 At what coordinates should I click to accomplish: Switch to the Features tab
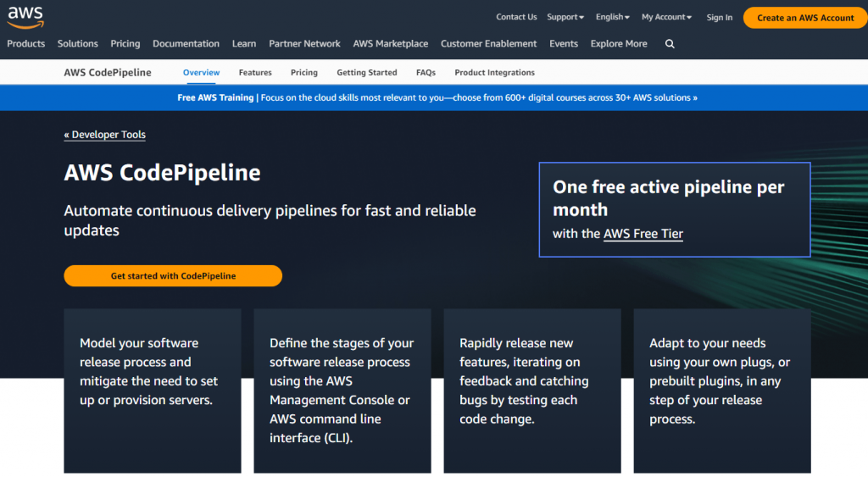(x=255, y=73)
